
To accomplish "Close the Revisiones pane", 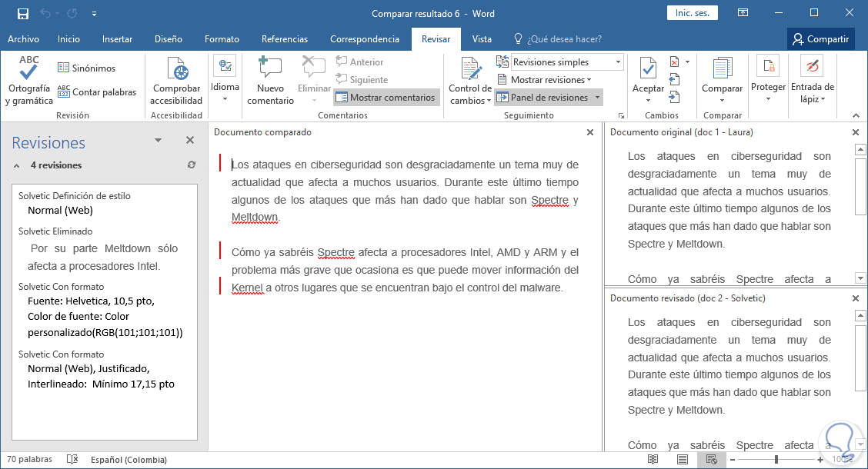I will click(x=190, y=141).
